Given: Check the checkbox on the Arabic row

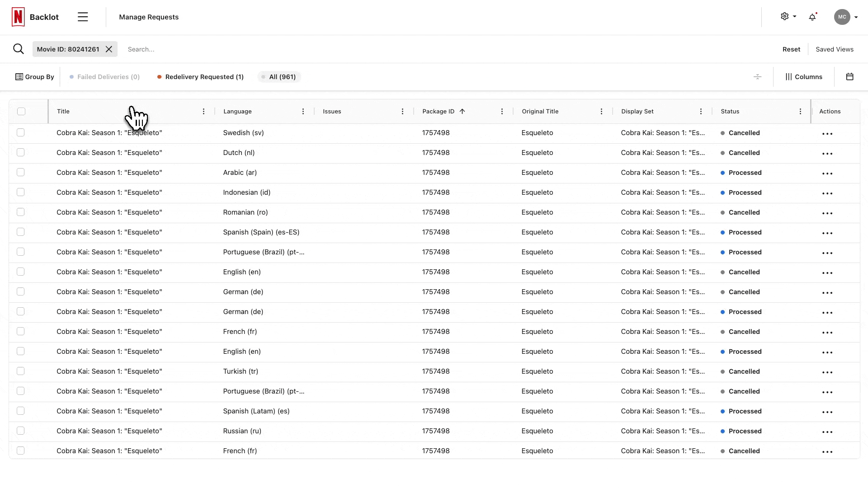Looking at the screenshot, I should click(x=21, y=172).
